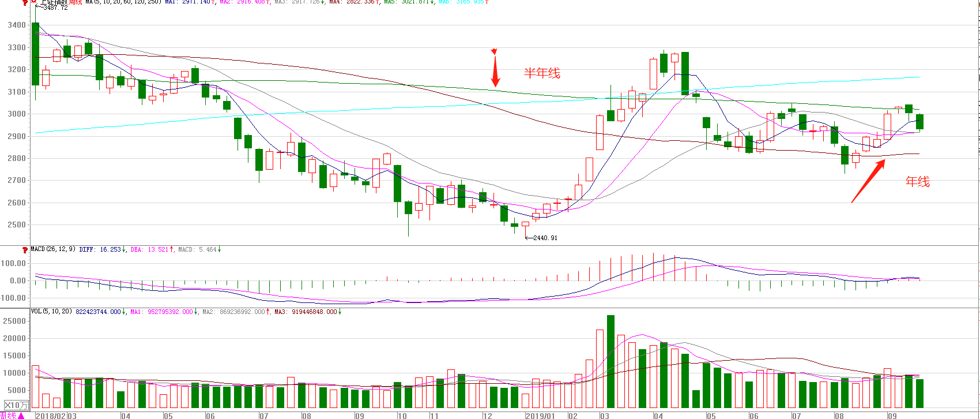Click the X10万 volume unit box
This screenshot has height=419, width=980.
[x=16, y=406]
